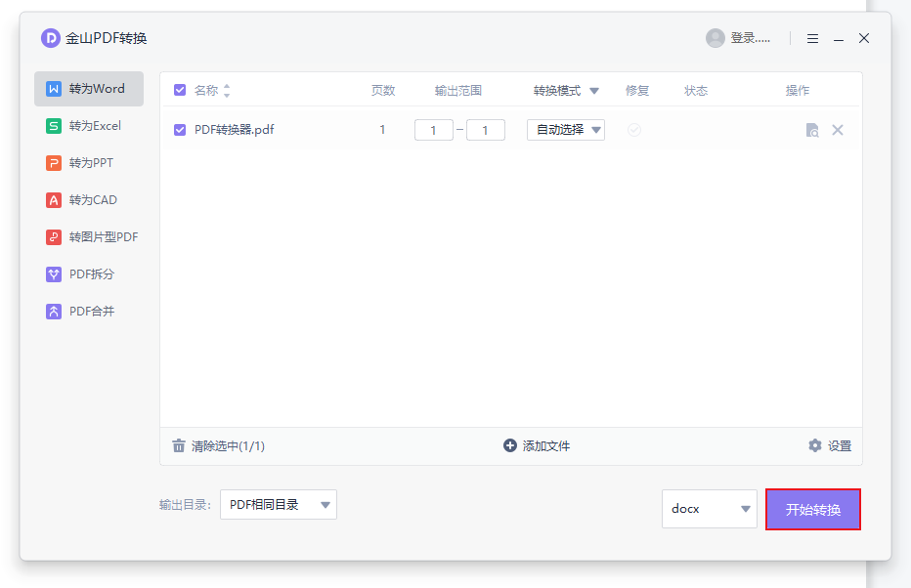Viewport: 911px width, 588px height.
Task: Click the start page field of the output range
Action: [433, 130]
